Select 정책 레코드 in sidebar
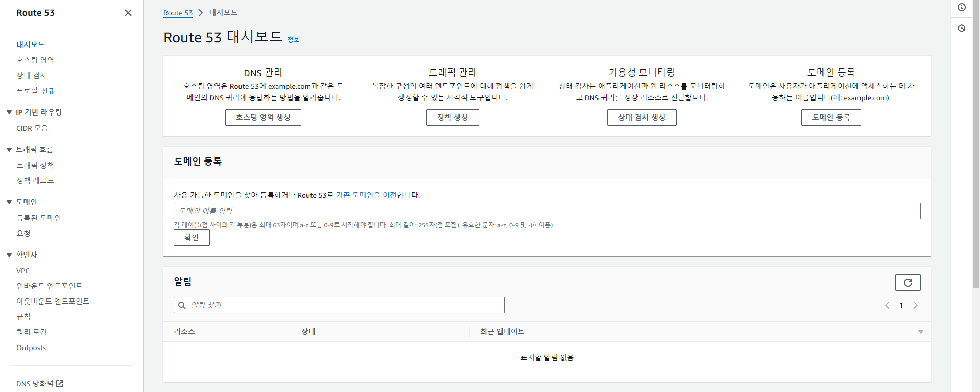980x392 pixels. [35, 180]
